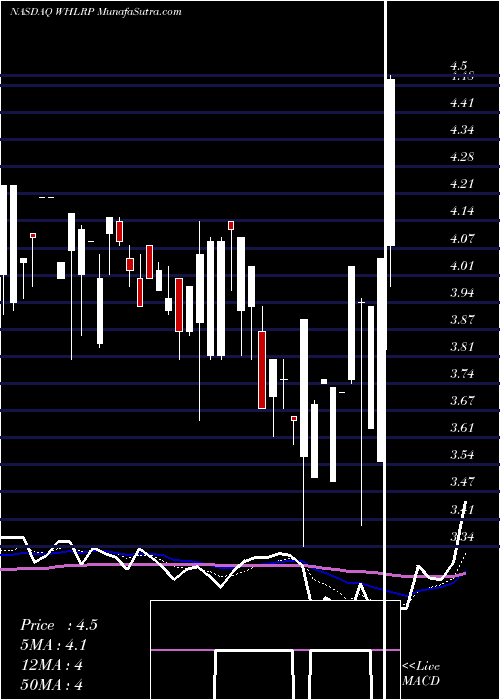
Task: Click the 3.54 price axis label
Action: point(462,455)
